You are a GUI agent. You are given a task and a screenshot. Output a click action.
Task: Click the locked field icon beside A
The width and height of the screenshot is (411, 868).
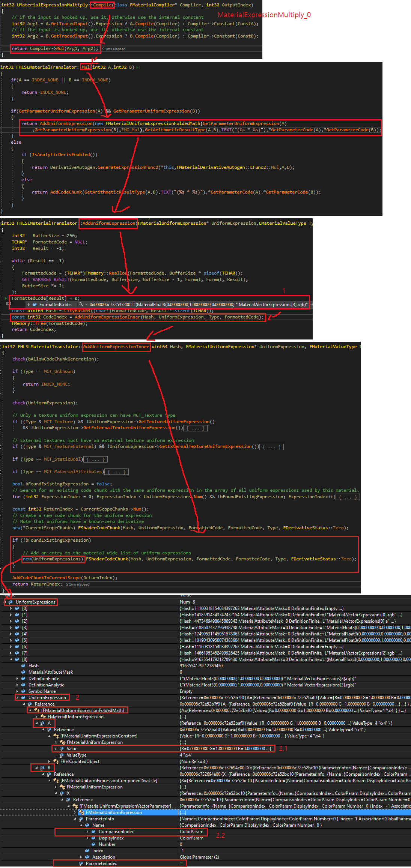click(x=42, y=723)
